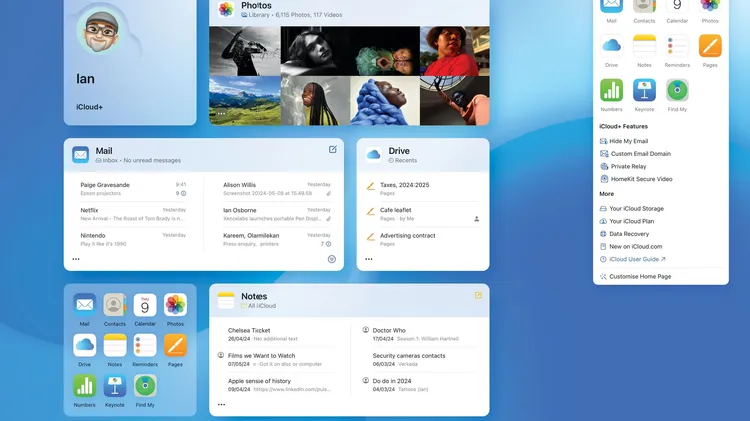Open the red-shirt portrait photo thumbnail
The width and height of the screenshot is (750, 421).
(x=454, y=51)
